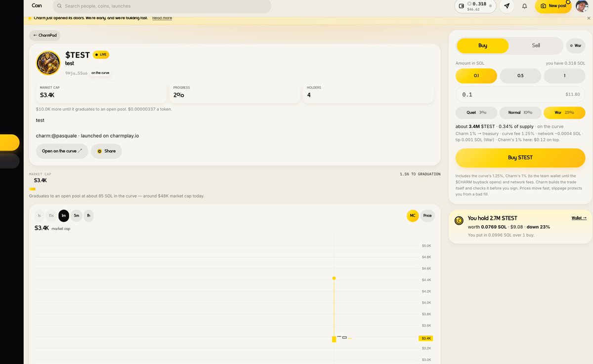593x364 pixels.
Task: Choose 0.5 SOL preset amount
Action: point(520,76)
